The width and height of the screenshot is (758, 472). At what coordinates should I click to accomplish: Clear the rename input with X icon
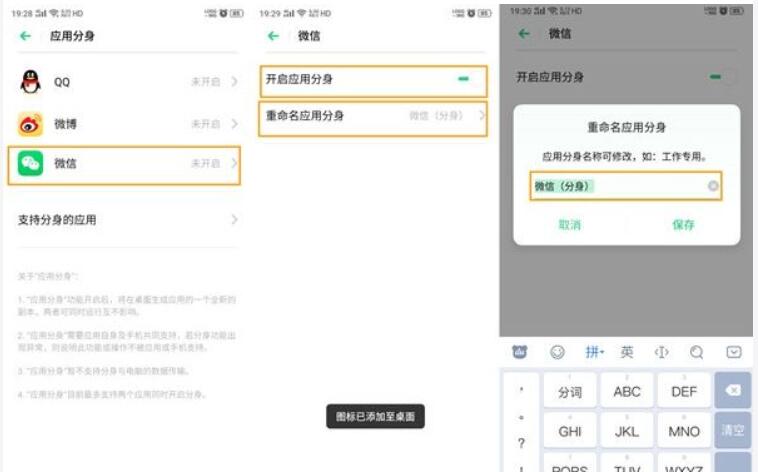(x=713, y=186)
